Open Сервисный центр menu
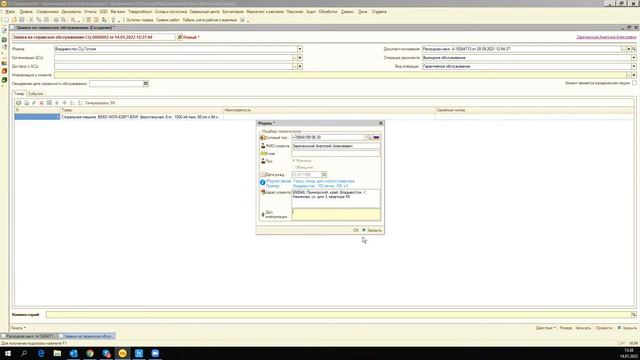 point(204,12)
